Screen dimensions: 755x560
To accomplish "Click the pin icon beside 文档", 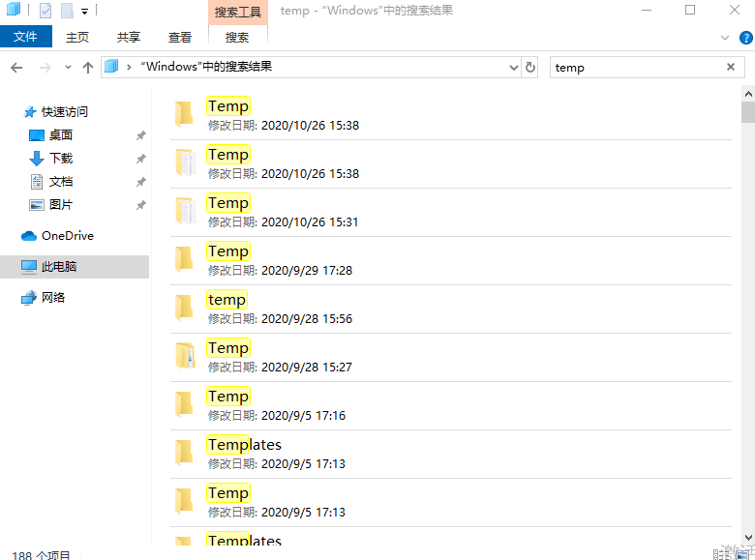I will click(x=140, y=182).
